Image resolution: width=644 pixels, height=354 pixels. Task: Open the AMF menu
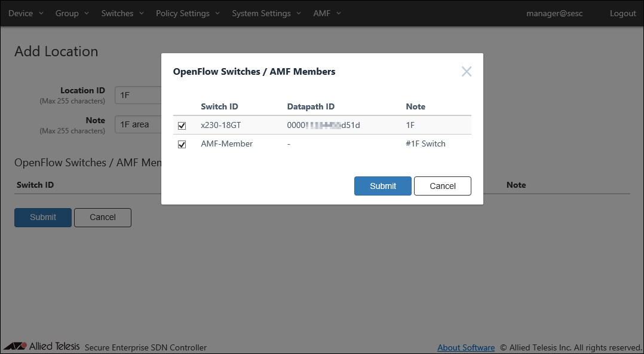327,13
